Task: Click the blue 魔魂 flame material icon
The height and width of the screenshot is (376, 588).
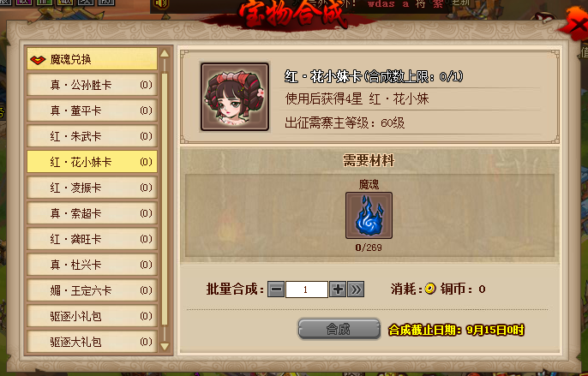Action: pyautogui.click(x=369, y=216)
